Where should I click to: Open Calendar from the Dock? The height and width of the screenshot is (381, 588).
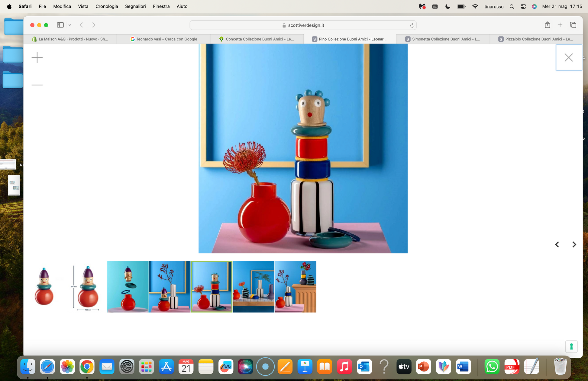(x=186, y=366)
